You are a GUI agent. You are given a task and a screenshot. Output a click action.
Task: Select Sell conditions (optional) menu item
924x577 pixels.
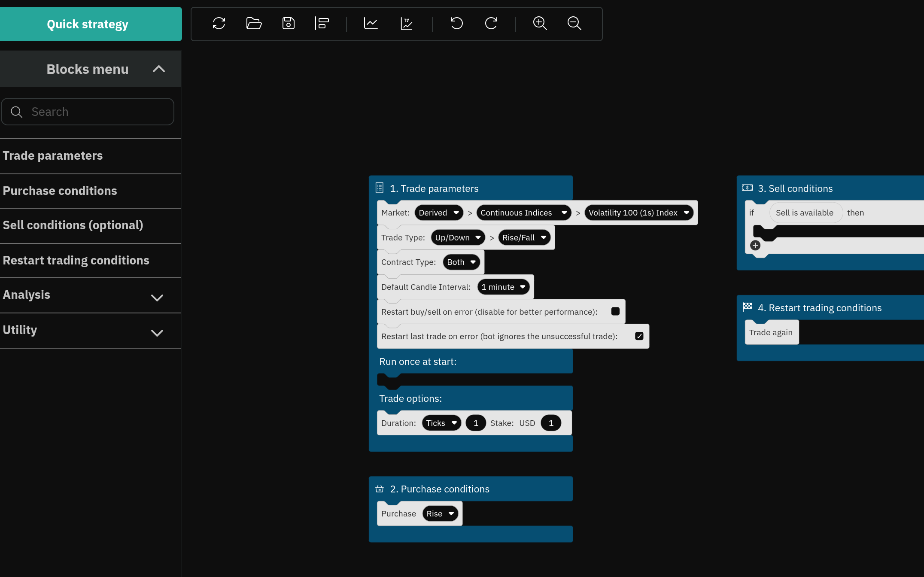coord(91,225)
